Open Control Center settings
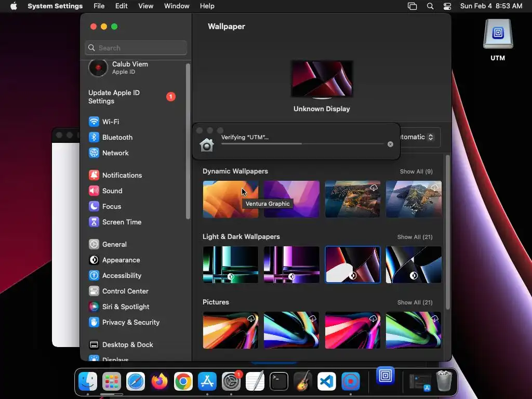This screenshot has width=532, height=399. pyautogui.click(x=118, y=291)
